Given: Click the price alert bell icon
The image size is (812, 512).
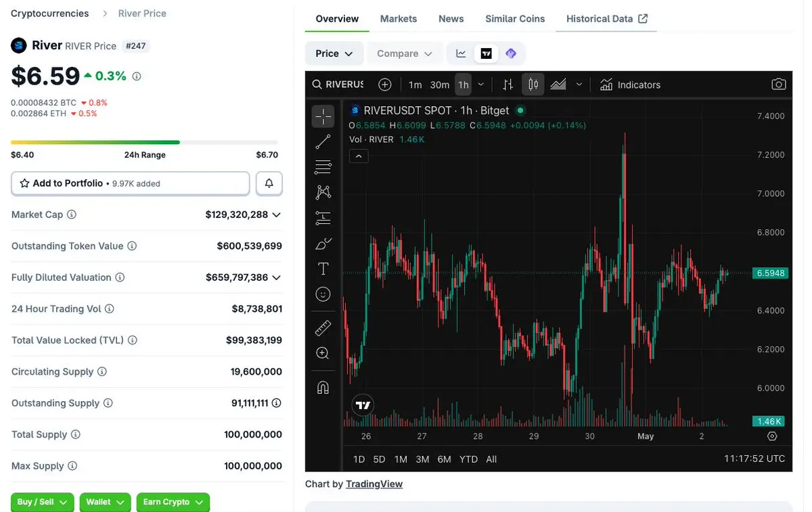Looking at the screenshot, I should click(269, 183).
